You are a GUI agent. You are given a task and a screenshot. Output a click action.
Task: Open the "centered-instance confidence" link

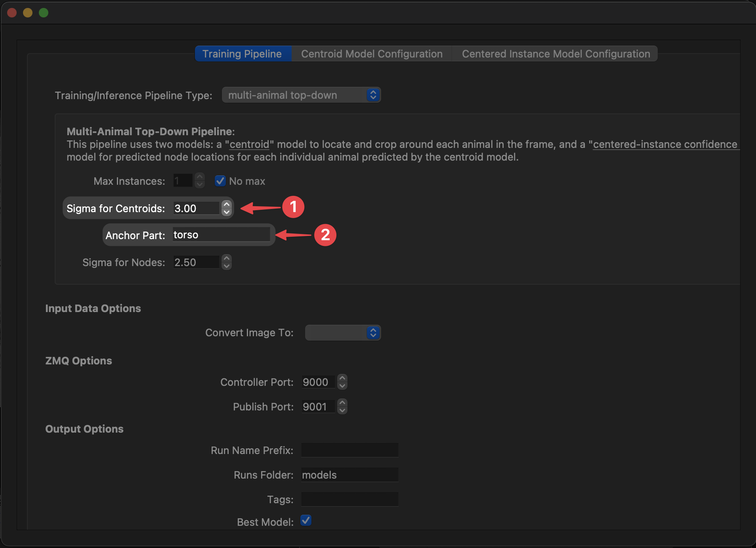pos(665,144)
